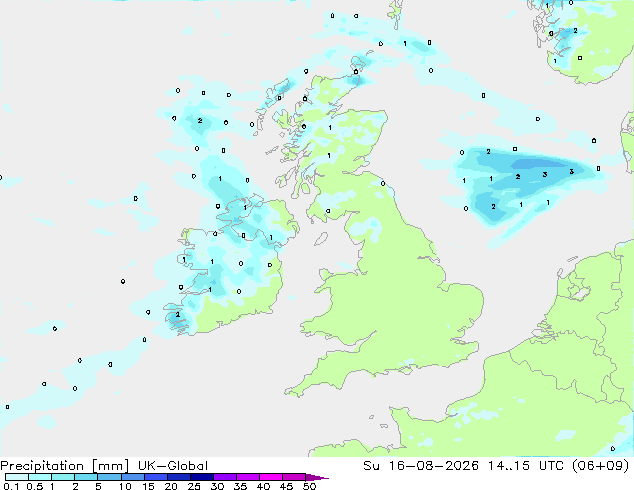Click the 'Precipitation [mm]' title label

[65, 466]
